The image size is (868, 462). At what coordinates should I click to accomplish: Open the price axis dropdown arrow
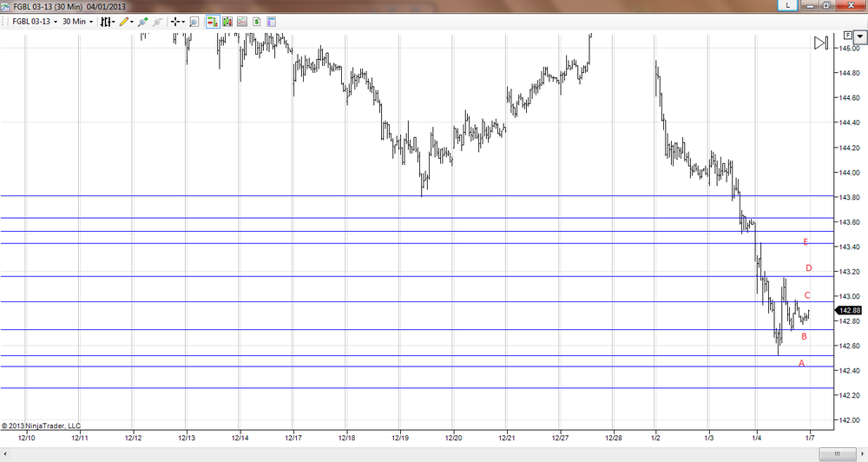(859, 37)
